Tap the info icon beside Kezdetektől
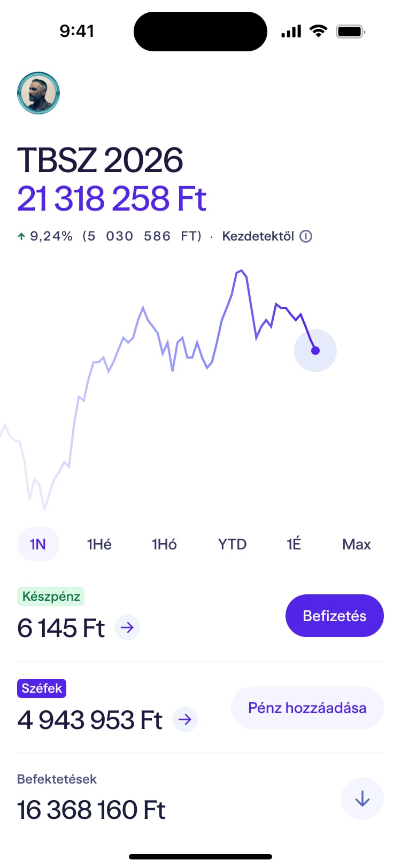Image resolution: width=401 pixels, height=868 pixels. pyautogui.click(x=306, y=236)
